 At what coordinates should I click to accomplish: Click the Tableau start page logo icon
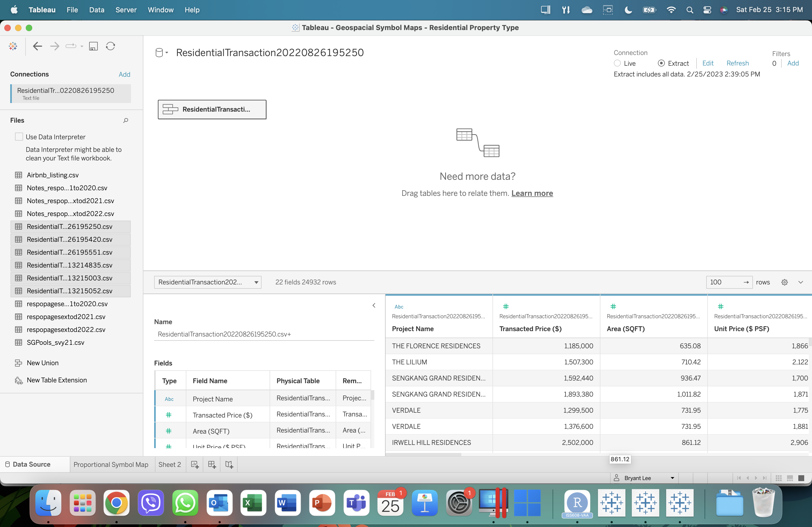pos(13,46)
